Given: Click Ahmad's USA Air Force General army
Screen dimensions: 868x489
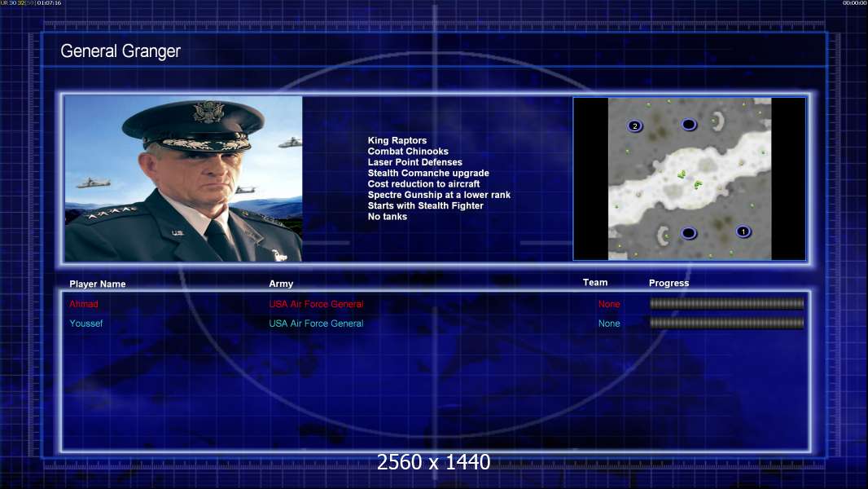Looking at the screenshot, I should [316, 304].
